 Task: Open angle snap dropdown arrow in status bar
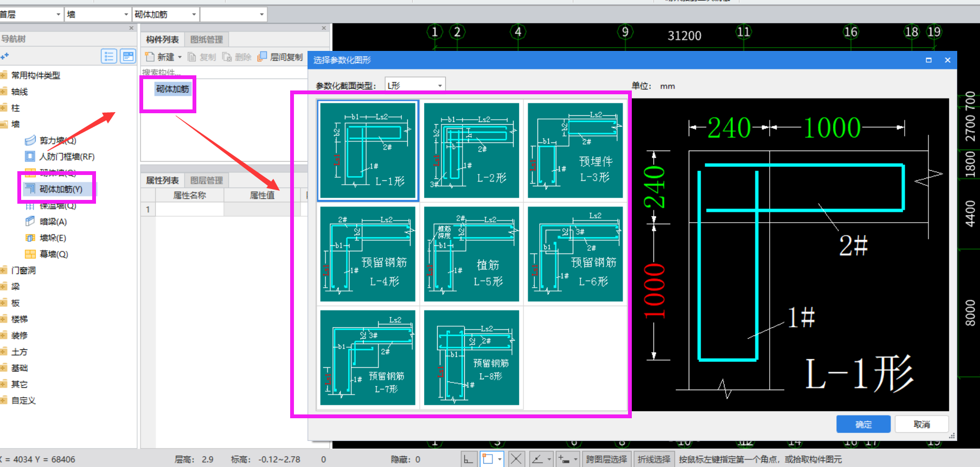(x=549, y=459)
